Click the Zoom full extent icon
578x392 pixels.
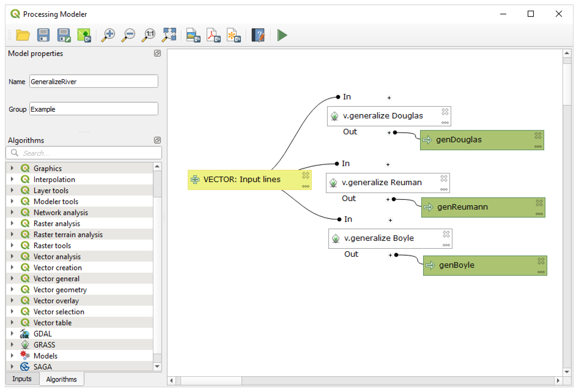(x=169, y=35)
